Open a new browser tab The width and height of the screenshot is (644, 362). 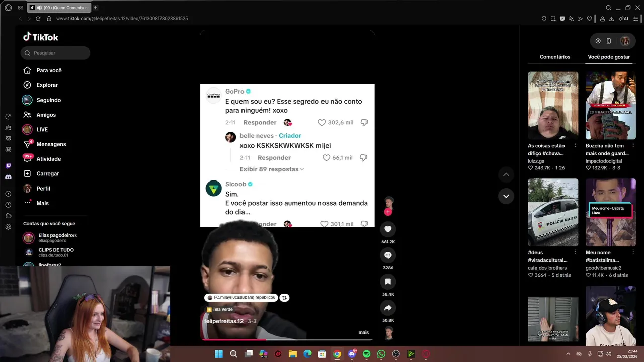coord(95,8)
